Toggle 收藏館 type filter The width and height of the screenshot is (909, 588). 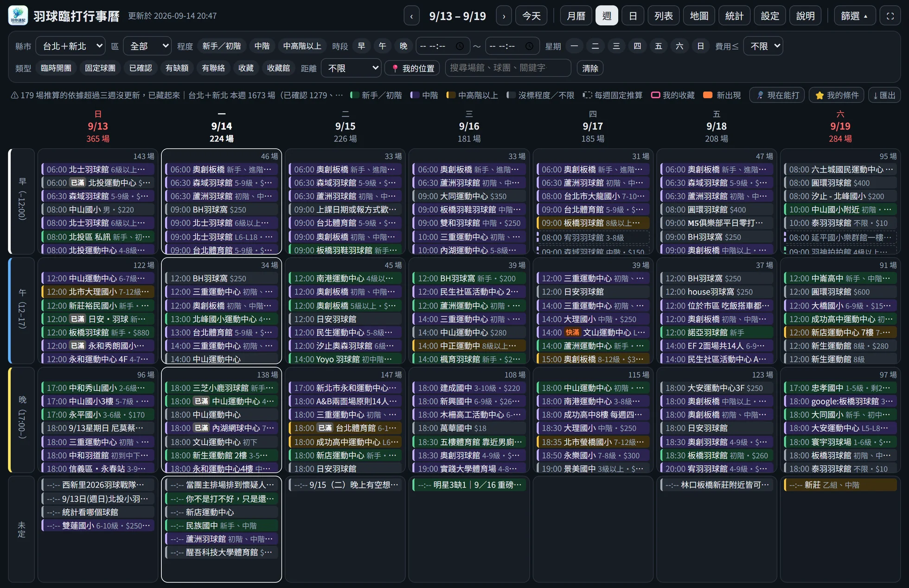(278, 68)
